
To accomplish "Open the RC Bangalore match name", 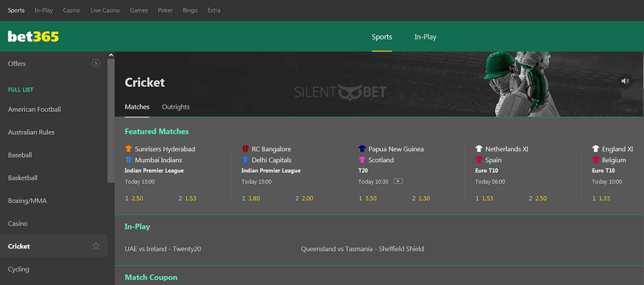I will (x=271, y=149).
